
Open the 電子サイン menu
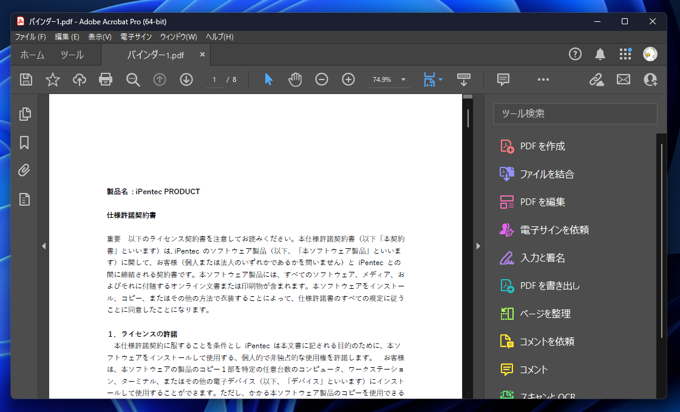click(136, 37)
